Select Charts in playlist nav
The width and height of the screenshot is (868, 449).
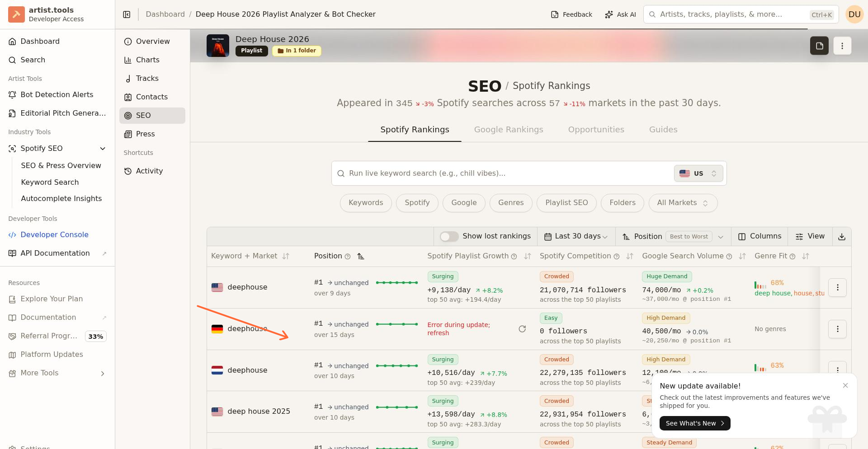152,60
